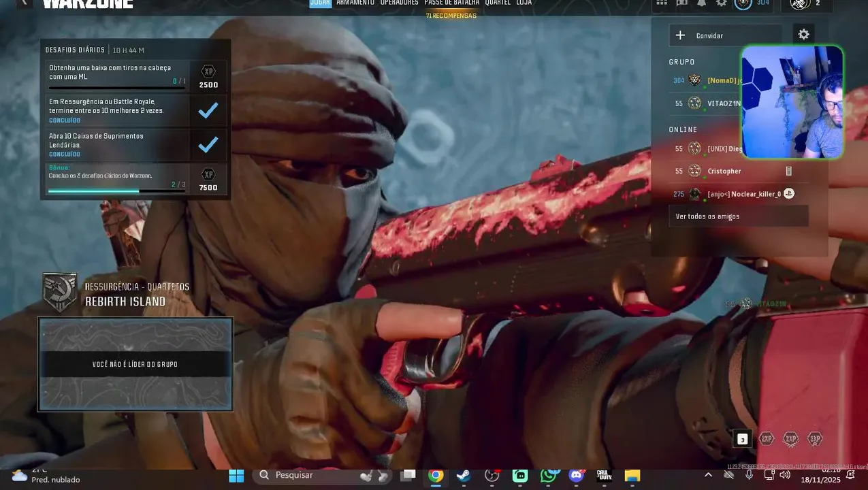Click the microphone tray icon
Image resolution: width=868 pixels, height=490 pixels.
point(749,475)
